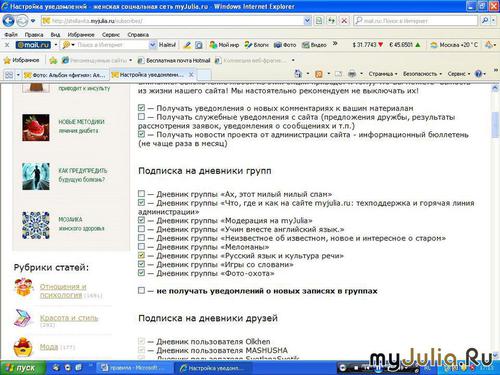
Task: Uncheck notifications about new comments checkbox
Action: pyautogui.click(x=141, y=108)
